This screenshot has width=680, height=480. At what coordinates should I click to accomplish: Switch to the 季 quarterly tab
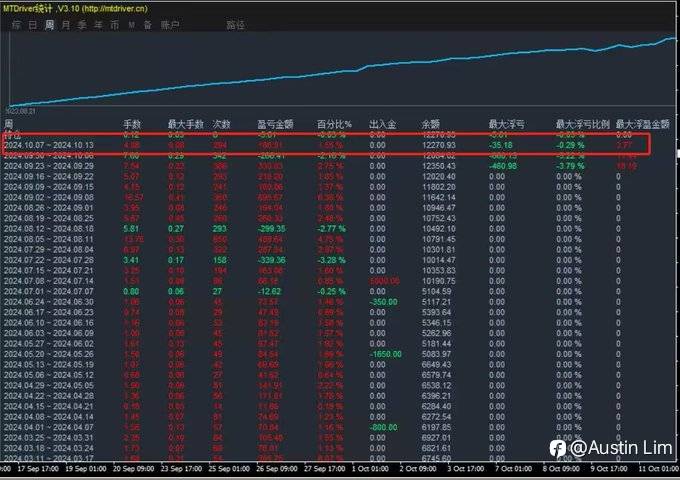click(82, 25)
